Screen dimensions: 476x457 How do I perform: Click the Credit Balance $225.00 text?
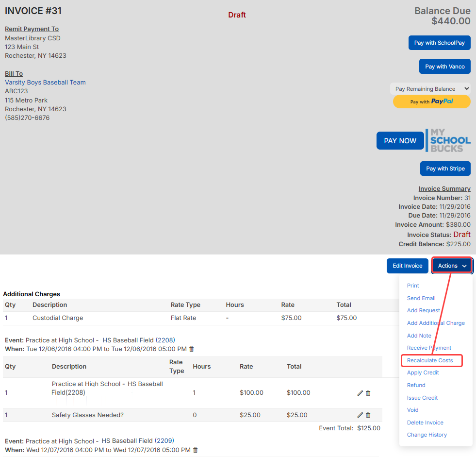point(434,244)
